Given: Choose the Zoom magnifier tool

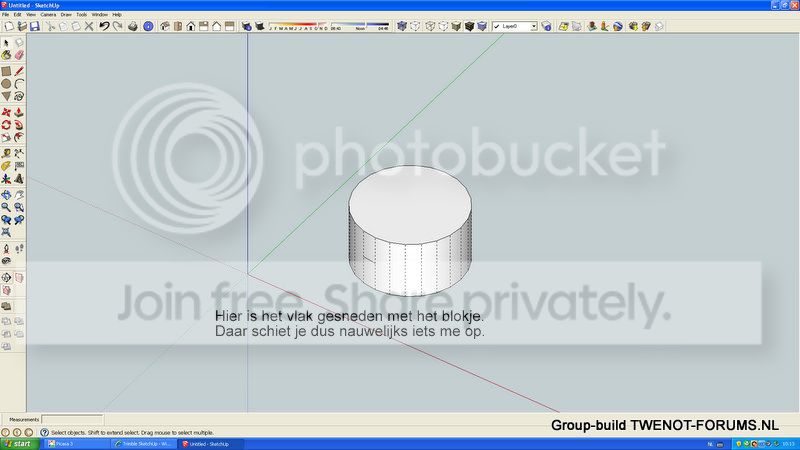Looking at the screenshot, I should pos(6,207).
